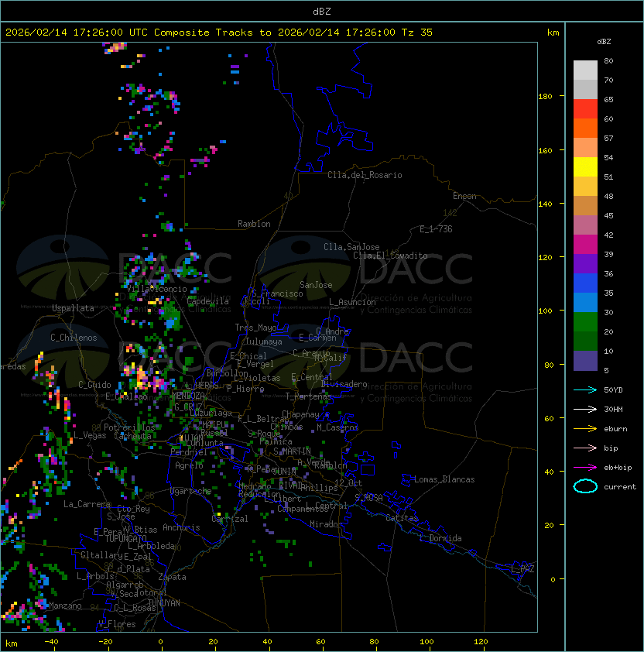The height and width of the screenshot is (652, 644).
Task: Pick the magenta 39-42 dBZ swatch
Action: pyautogui.click(x=585, y=245)
